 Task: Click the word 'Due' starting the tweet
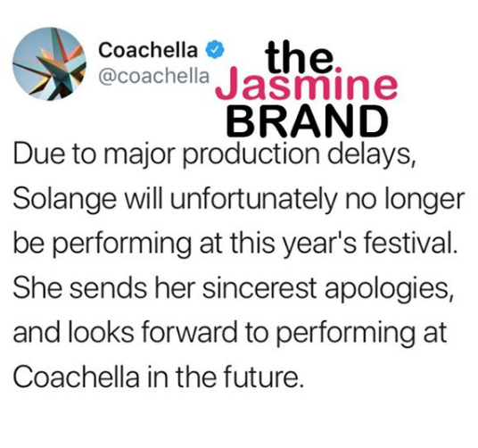pos(39,153)
